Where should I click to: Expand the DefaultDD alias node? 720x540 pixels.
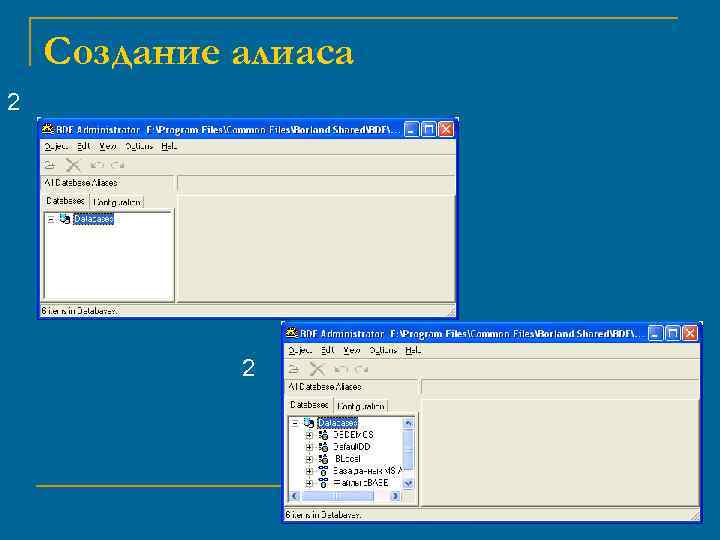coord(309,447)
